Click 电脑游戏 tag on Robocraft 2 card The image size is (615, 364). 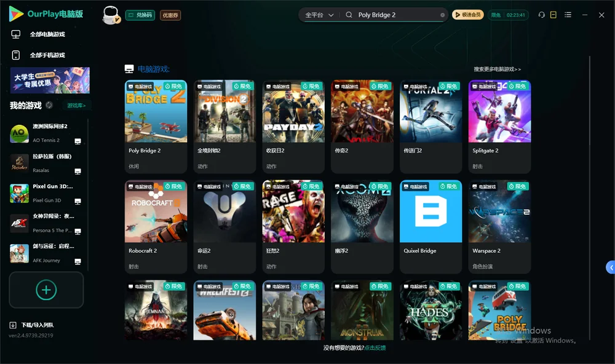[x=140, y=187]
